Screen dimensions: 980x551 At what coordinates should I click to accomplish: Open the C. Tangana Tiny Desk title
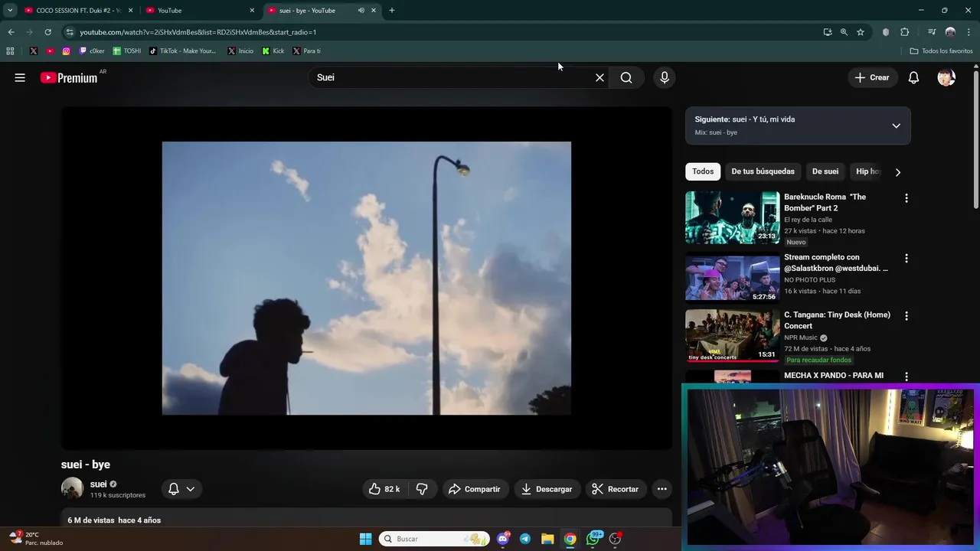837,320
